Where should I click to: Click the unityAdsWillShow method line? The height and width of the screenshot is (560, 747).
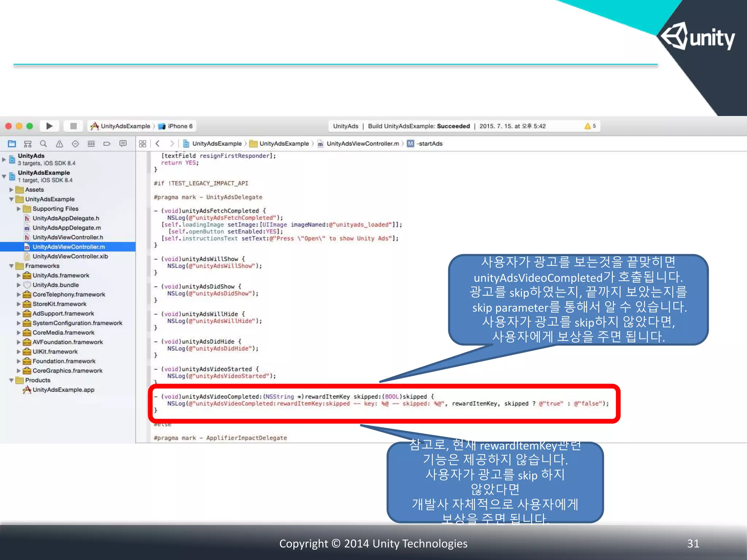200,259
